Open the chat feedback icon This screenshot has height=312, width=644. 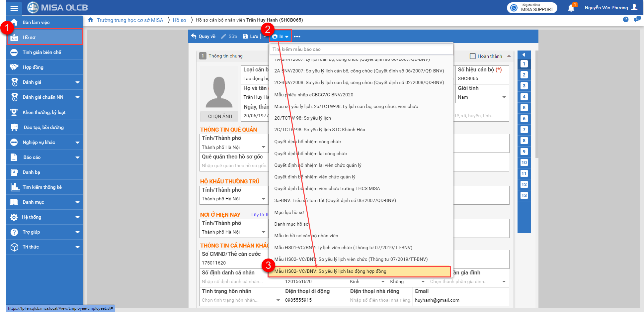pos(637,20)
